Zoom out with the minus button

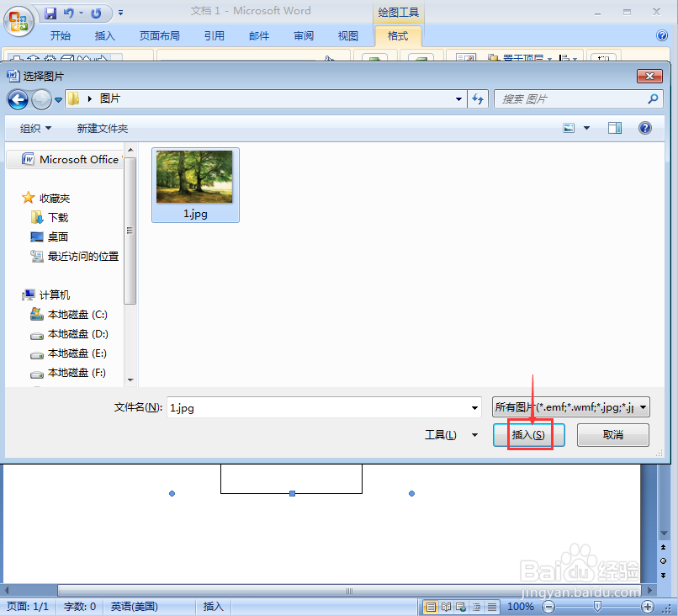548,607
